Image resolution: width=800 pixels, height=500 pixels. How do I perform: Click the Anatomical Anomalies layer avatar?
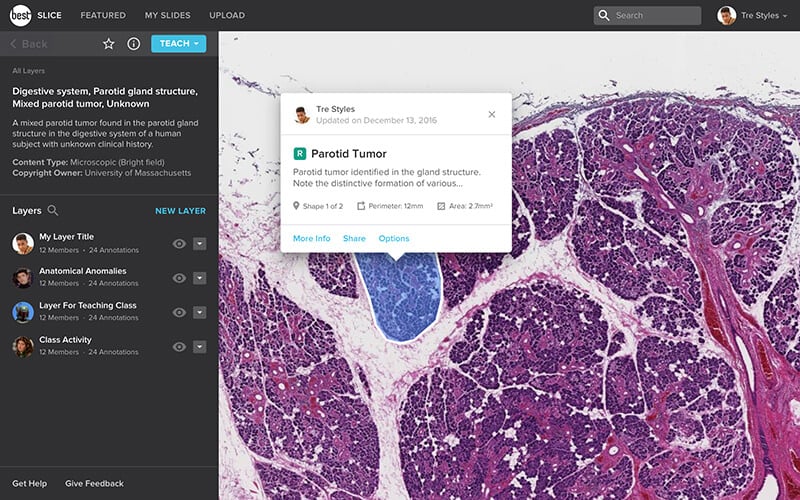click(23, 278)
